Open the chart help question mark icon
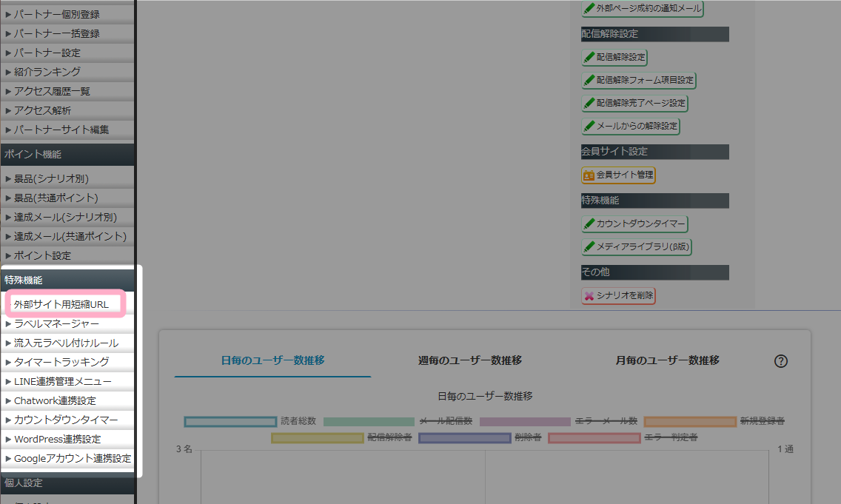 [x=781, y=361]
